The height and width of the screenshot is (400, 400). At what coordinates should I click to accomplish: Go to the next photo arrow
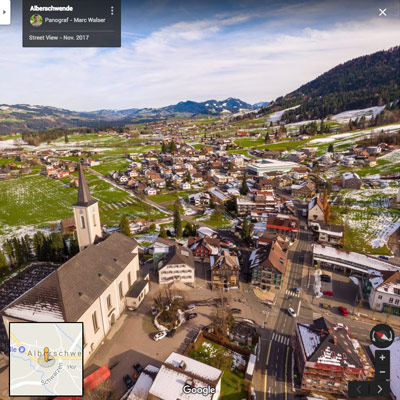coord(380,389)
